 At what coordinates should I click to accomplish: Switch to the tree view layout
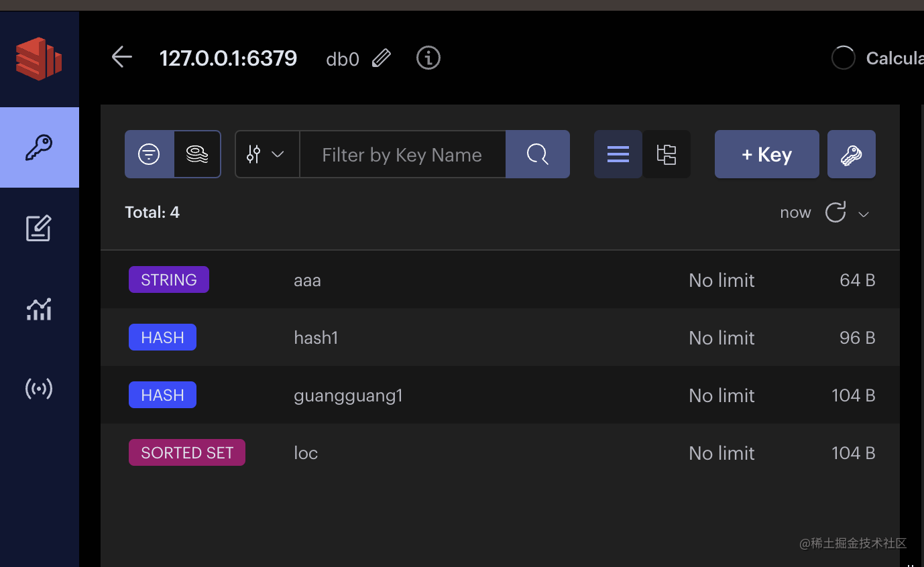pyautogui.click(x=667, y=154)
